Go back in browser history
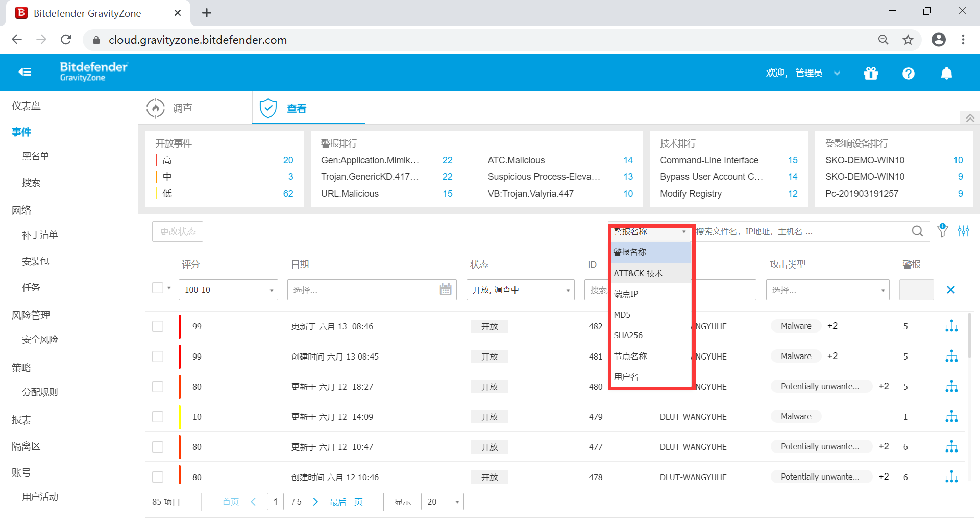The width and height of the screenshot is (980, 521). coord(17,40)
